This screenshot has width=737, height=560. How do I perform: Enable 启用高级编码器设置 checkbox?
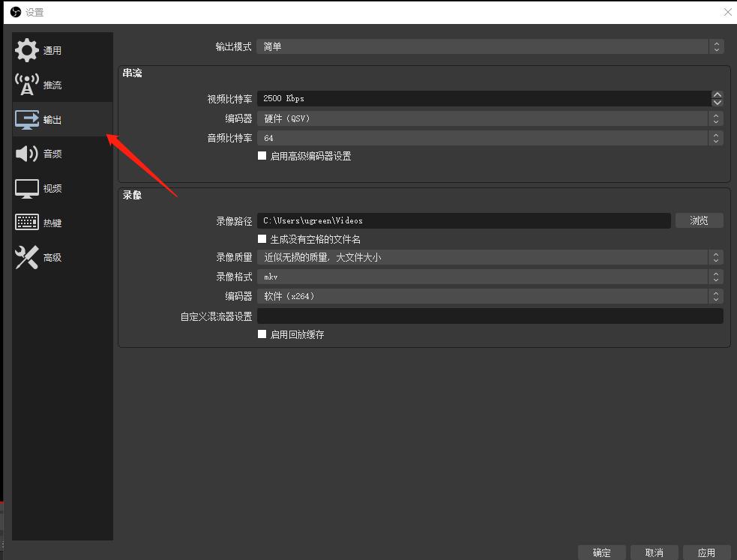(262, 155)
